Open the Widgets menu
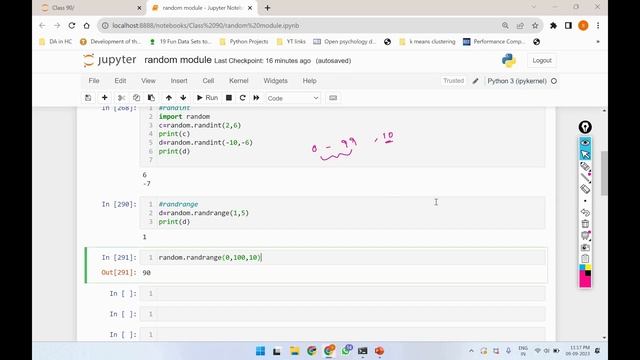The height and width of the screenshot is (360, 640). pyautogui.click(x=276, y=81)
